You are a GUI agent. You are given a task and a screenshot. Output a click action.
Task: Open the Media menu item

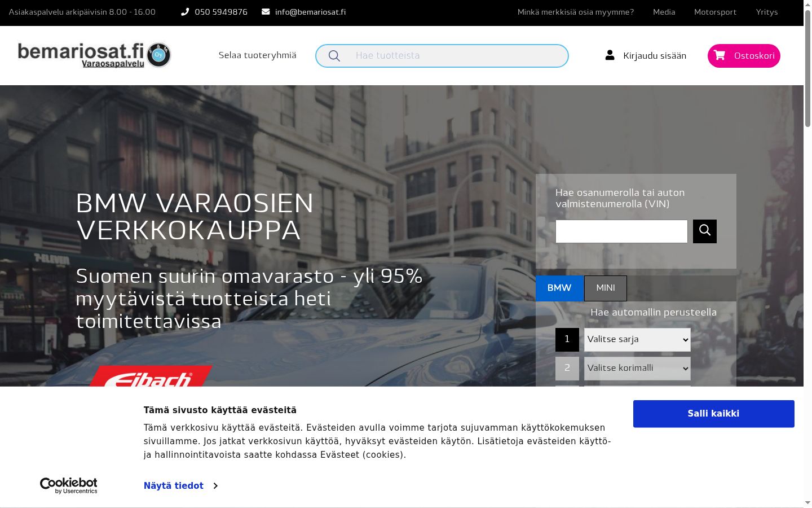pyautogui.click(x=664, y=12)
